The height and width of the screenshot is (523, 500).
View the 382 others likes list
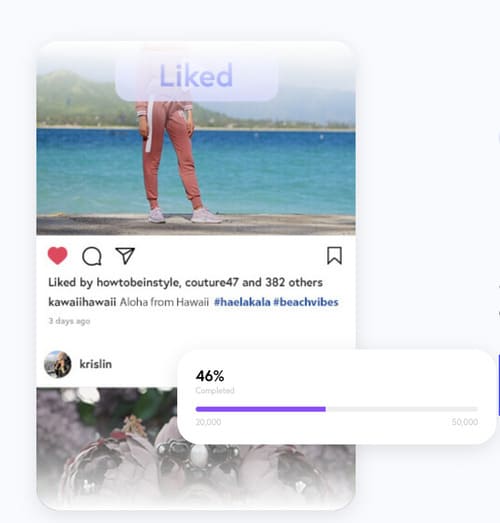click(294, 283)
